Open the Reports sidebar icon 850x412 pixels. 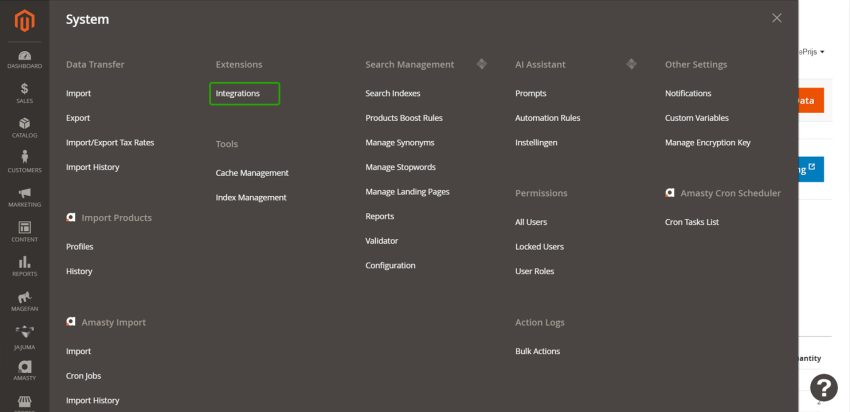tap(24, 267)
